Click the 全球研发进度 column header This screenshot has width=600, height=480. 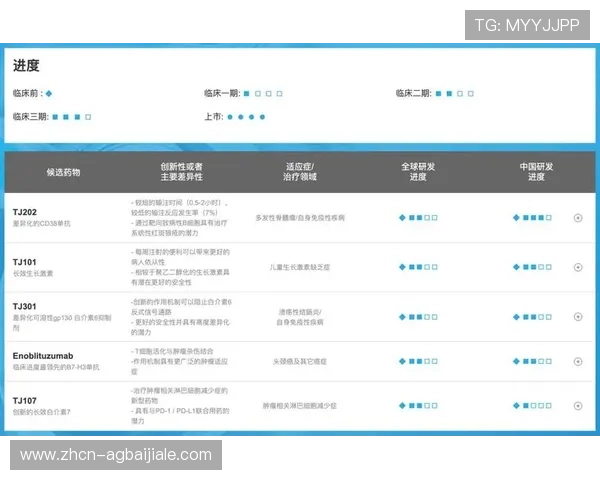point(418,172)
